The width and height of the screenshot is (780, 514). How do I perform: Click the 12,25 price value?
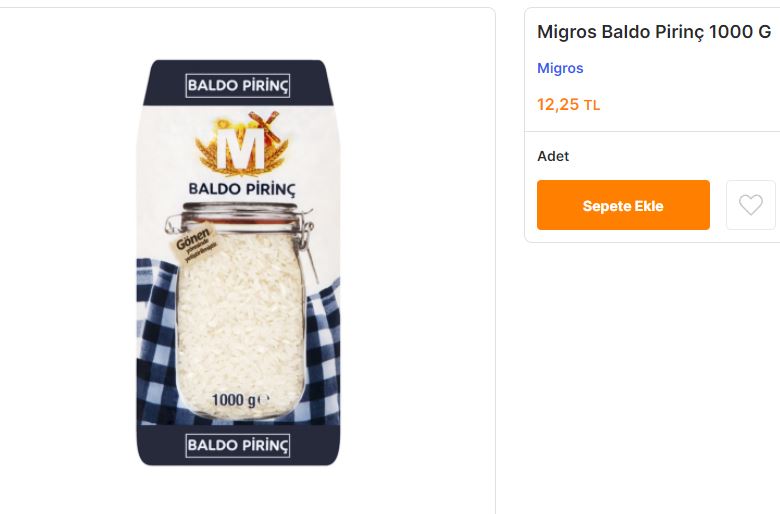(558, 104)
